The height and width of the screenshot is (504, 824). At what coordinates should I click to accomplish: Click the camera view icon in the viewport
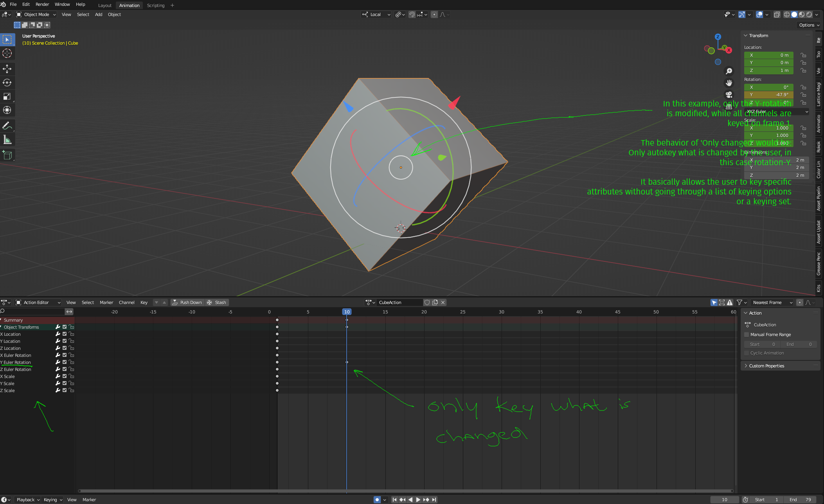729,95
